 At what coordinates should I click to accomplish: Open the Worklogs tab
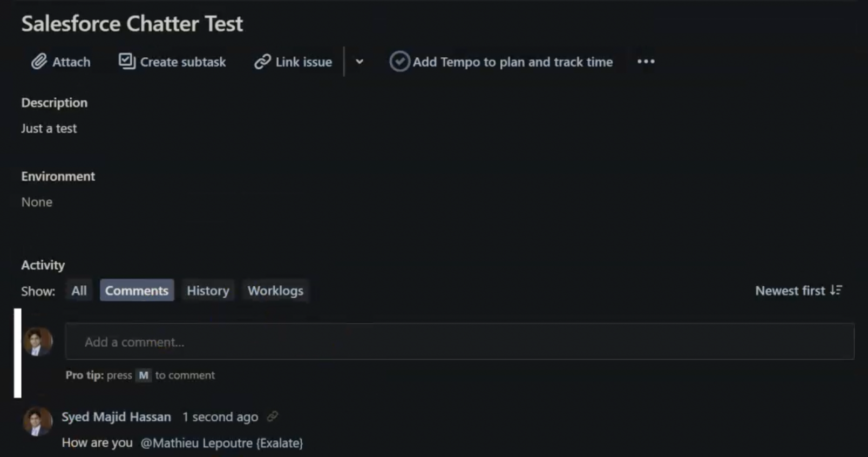[275, 291]
